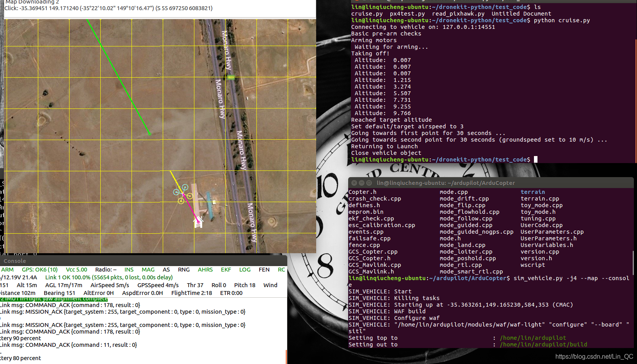637x364 pixels.
Task: Click the FlightTime 2:18 reading
Action: tap(192, 293)
